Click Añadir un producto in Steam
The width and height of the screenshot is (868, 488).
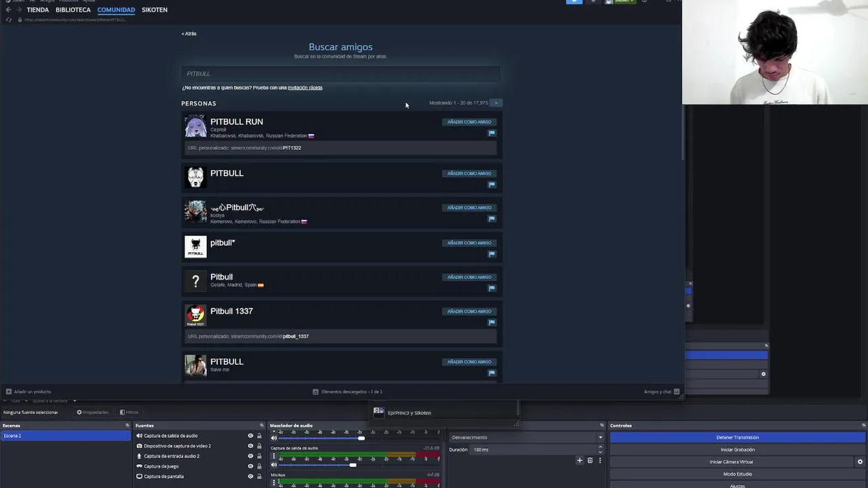click(x=28, y=392)
